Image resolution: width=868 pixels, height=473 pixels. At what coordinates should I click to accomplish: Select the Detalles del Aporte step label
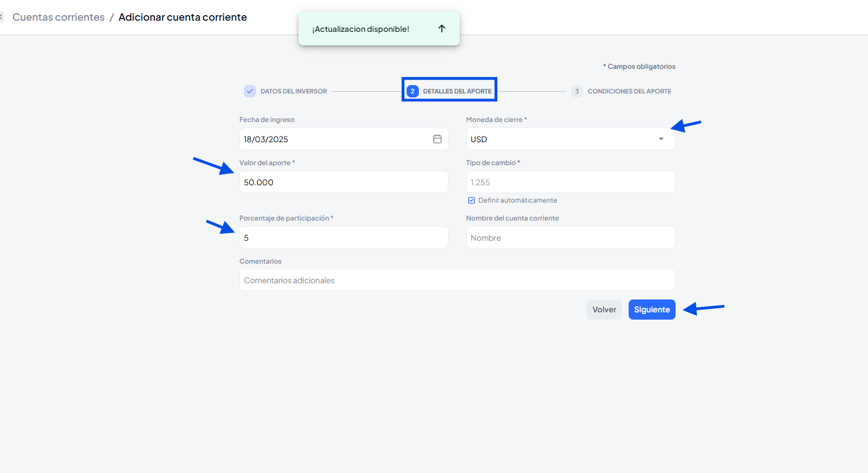[457, 91]
